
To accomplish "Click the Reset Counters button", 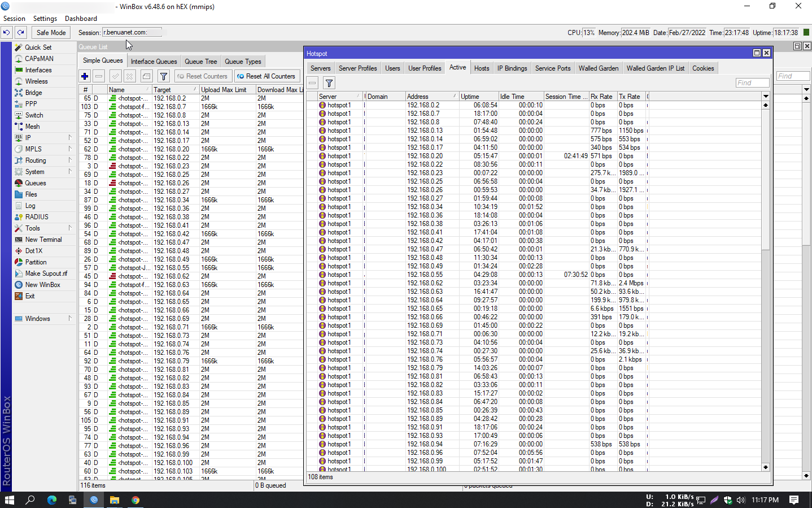I will (202, 76).
